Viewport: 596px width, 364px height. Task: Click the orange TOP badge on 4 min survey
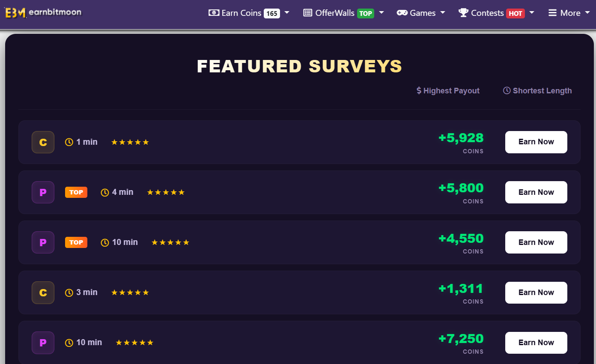tap(76, 192)
